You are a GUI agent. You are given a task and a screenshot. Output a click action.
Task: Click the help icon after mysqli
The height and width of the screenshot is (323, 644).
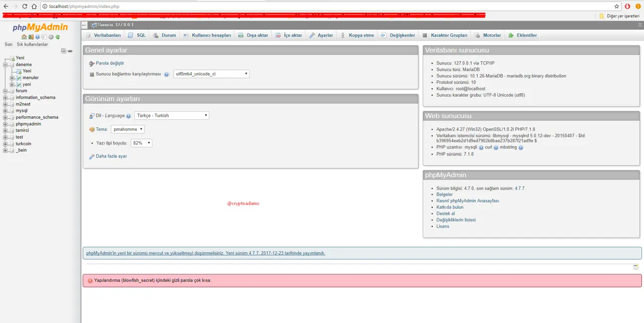(x=481, y=147)
